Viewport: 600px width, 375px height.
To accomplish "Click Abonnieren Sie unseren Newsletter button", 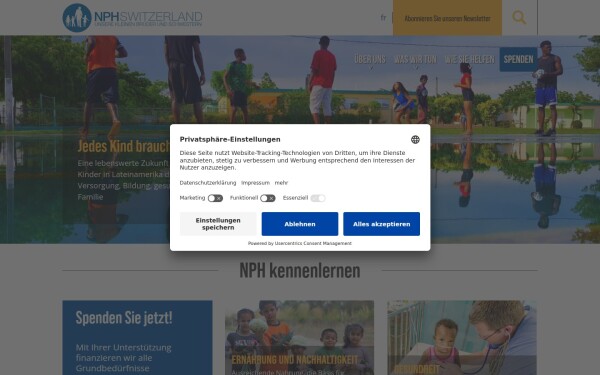I will tap(447, 18).
